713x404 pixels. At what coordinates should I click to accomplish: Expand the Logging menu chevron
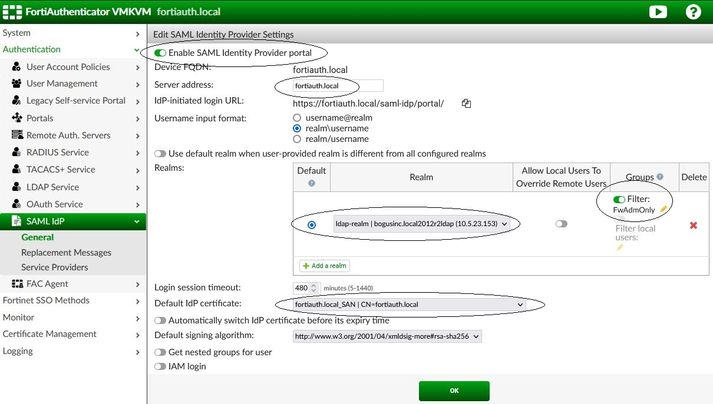[137, 352]
